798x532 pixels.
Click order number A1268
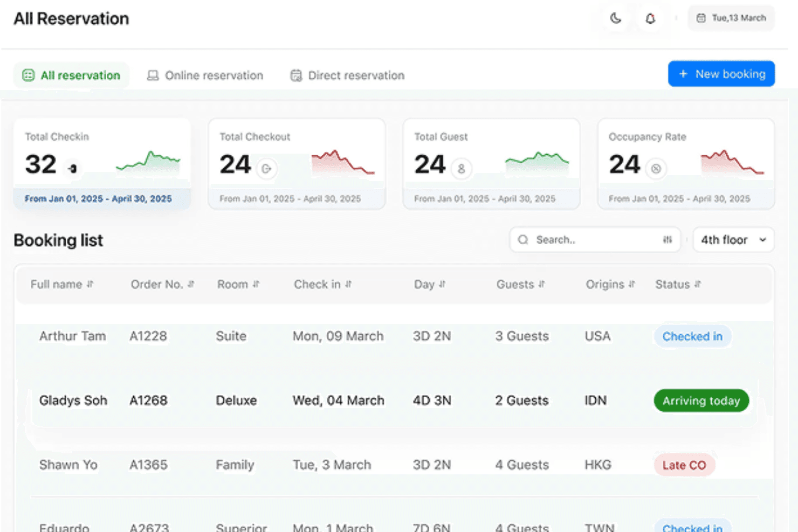point(148,400)
